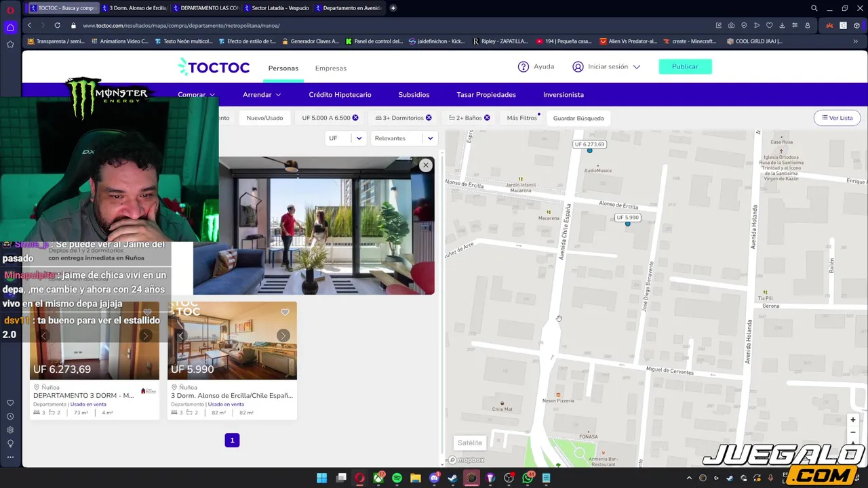Screen dimensions: 868x488
Task: Open Tasar Propiedades menu item
Action: [x=486, y=95]
